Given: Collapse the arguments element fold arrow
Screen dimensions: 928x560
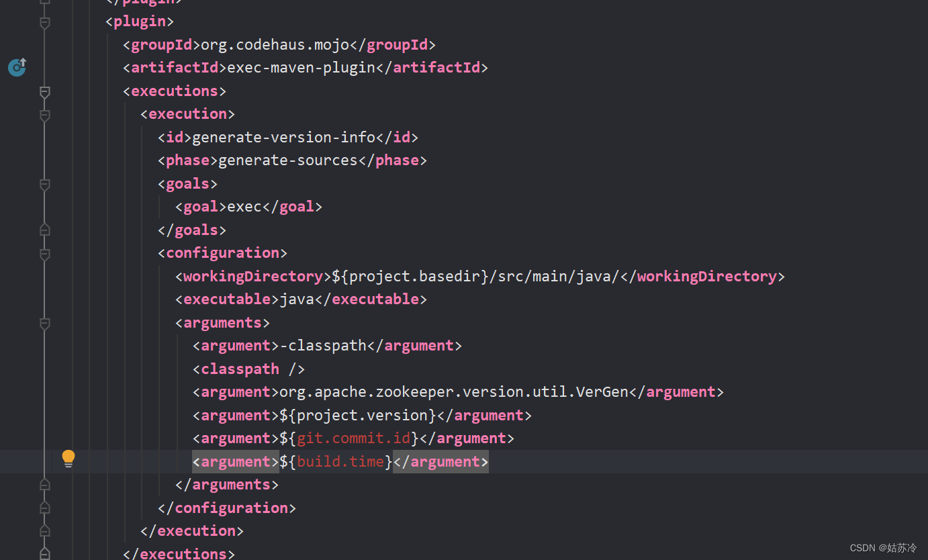Looking at the screenshot, I should (x=44, y=323).
